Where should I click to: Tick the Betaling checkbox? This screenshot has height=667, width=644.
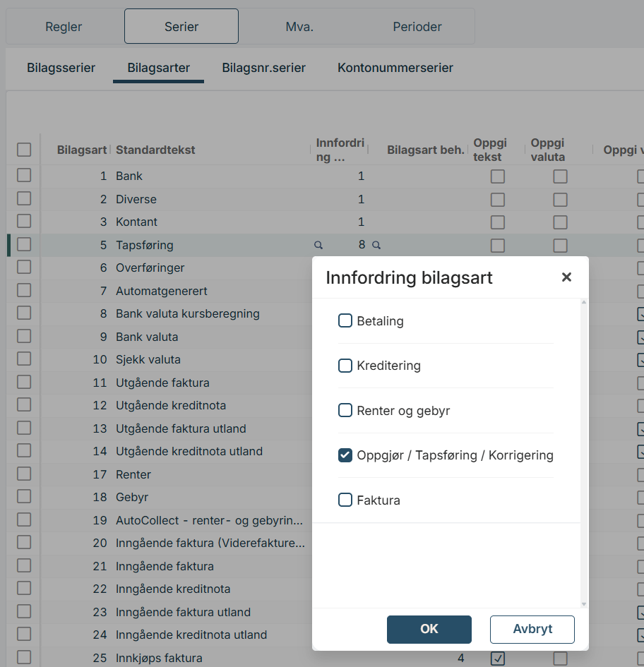(345, 321)
